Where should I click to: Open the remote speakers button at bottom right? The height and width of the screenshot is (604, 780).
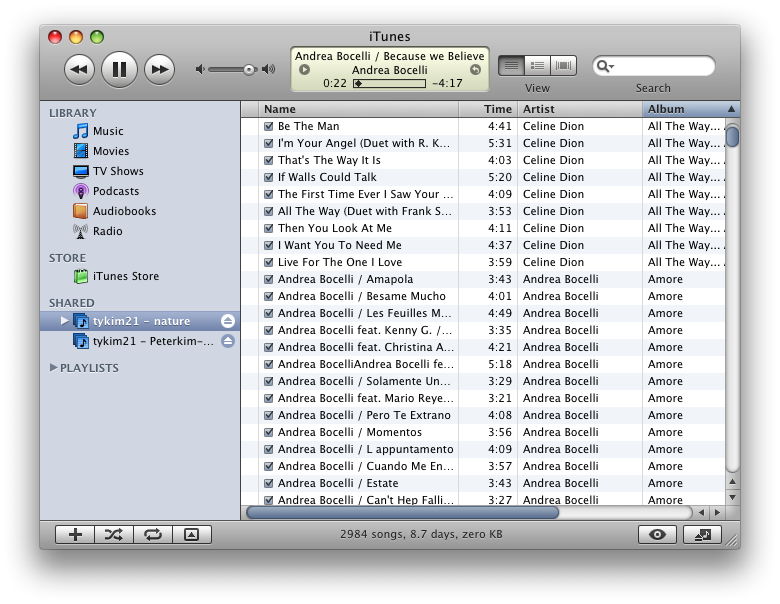pos(702,535)
